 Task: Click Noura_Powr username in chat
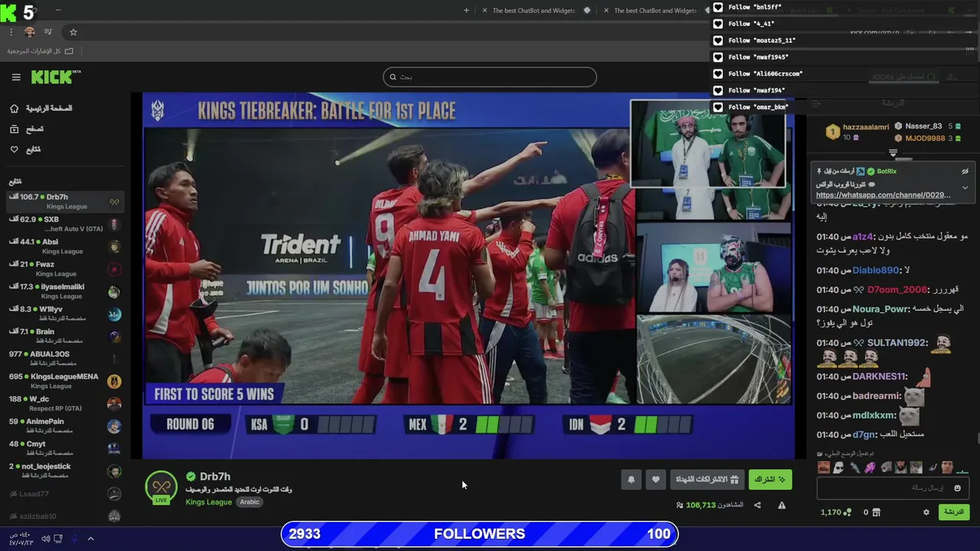tap(880, 308)
